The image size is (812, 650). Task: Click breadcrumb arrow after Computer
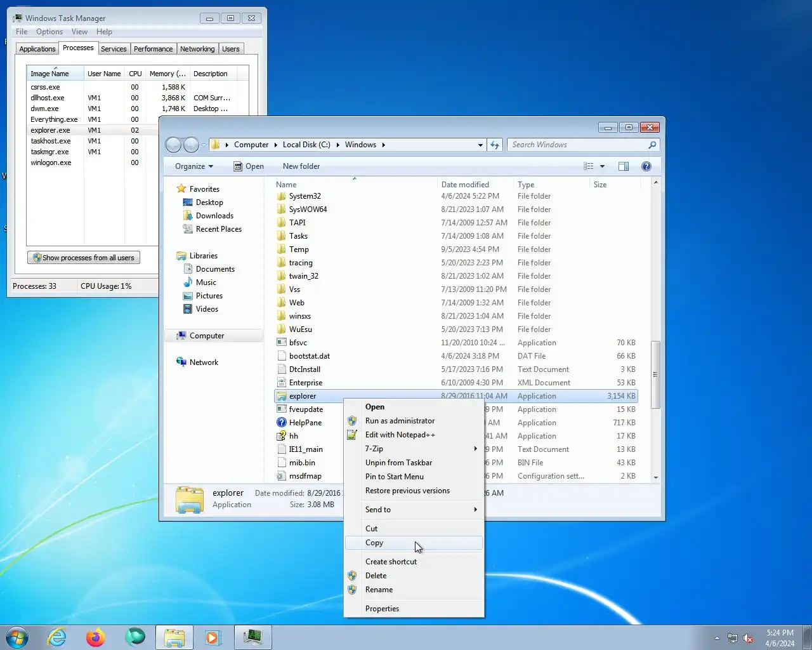coord(276,145)
